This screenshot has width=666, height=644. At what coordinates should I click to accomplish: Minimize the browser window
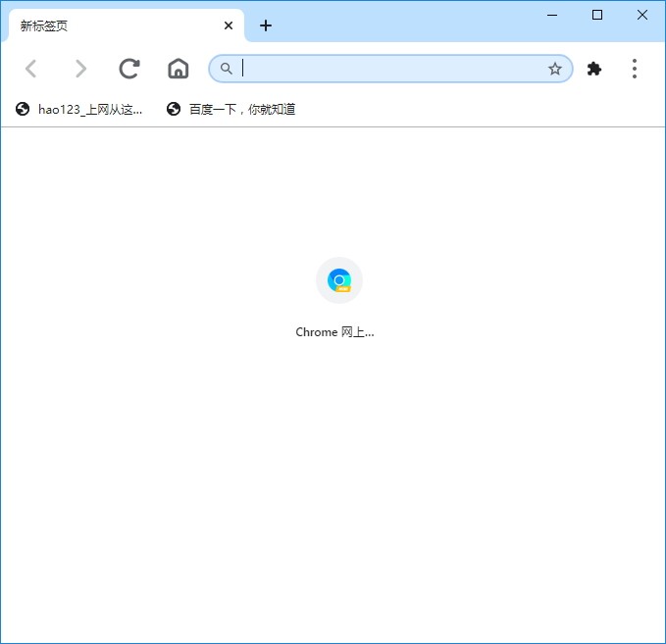tap(552, 16)
